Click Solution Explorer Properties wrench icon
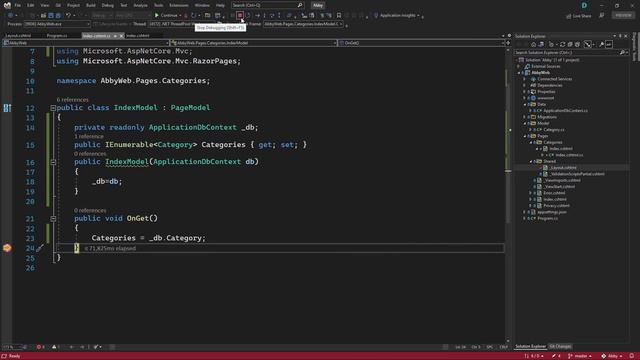 601,44
